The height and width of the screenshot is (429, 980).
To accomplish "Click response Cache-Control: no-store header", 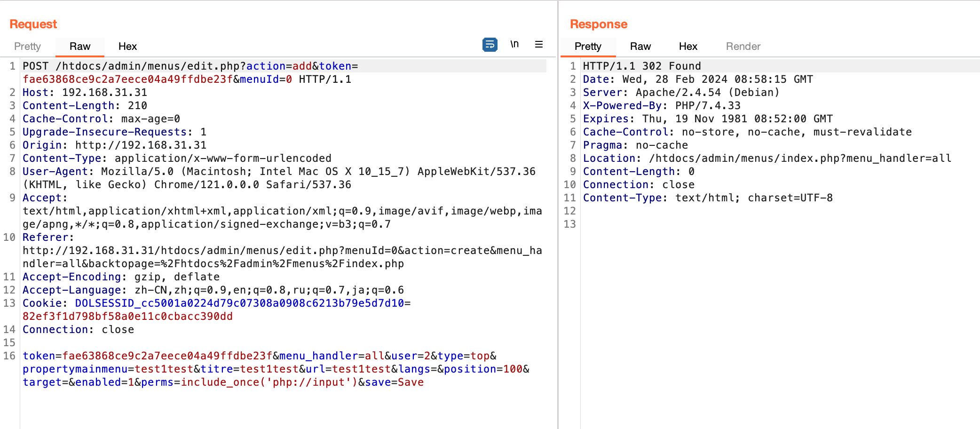I will (747, 132).
